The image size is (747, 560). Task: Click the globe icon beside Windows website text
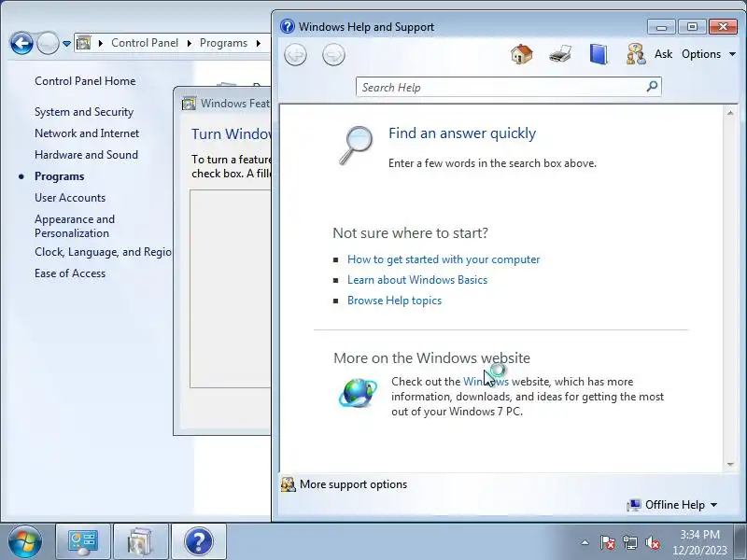[x=358, y=393]
